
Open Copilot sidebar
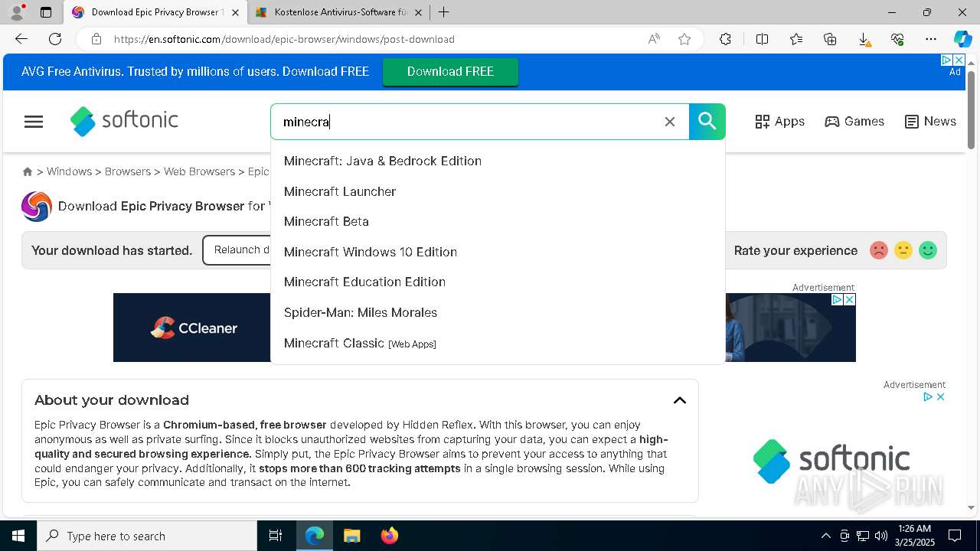coord(962,39)
